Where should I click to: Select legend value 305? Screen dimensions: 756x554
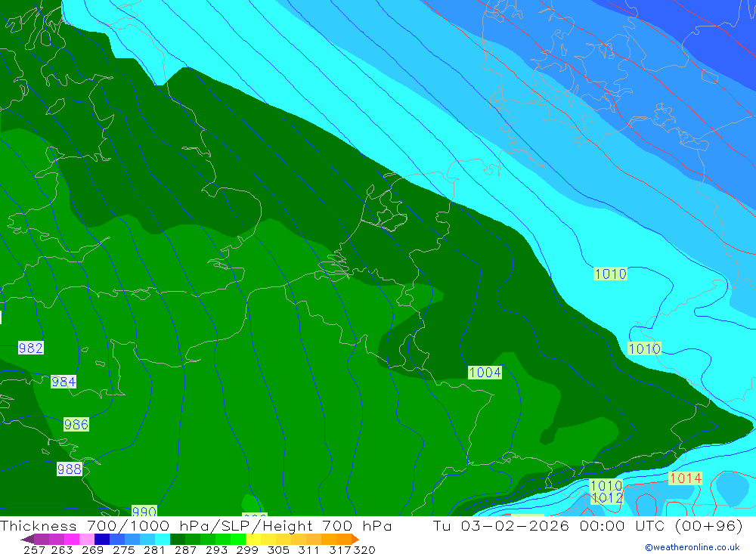pos(277,550)
